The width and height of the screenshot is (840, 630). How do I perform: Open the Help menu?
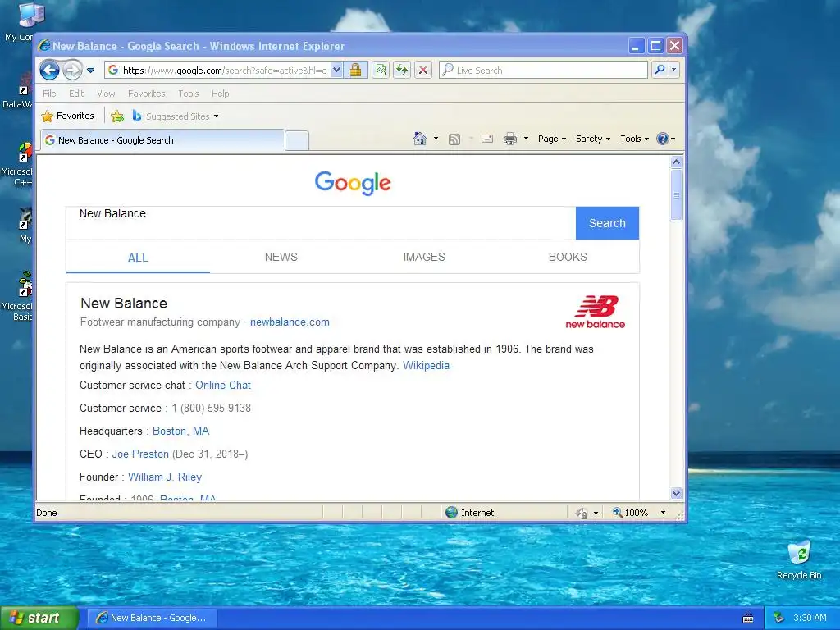click(220, 94)
